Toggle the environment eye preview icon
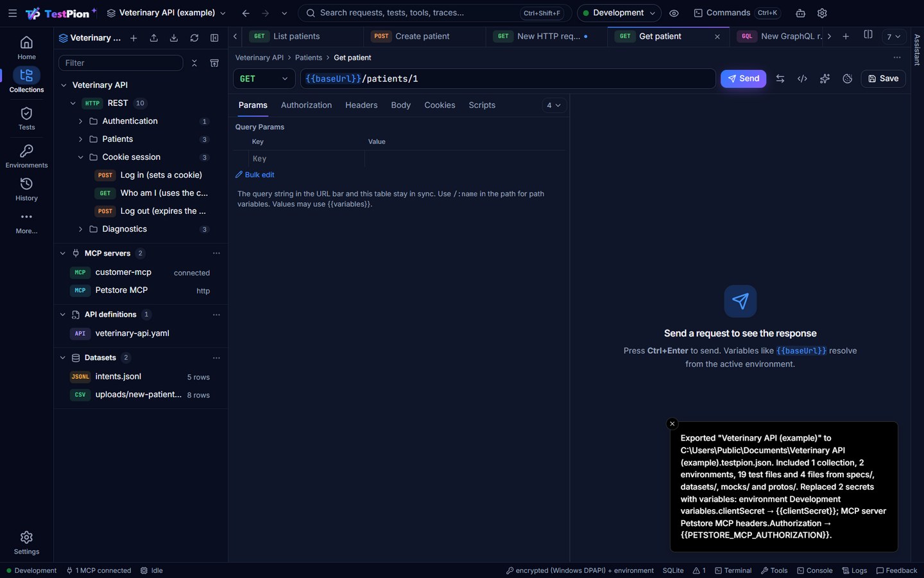Image resolution: width=924 pixels, height=578 pixels. 674,13
